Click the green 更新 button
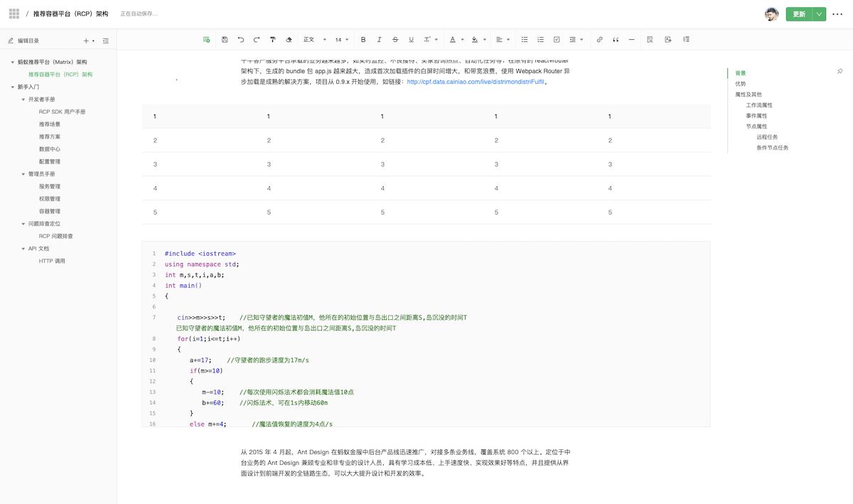Image resolution: width=853 pixels, height=504 pixels. (799, 14)
